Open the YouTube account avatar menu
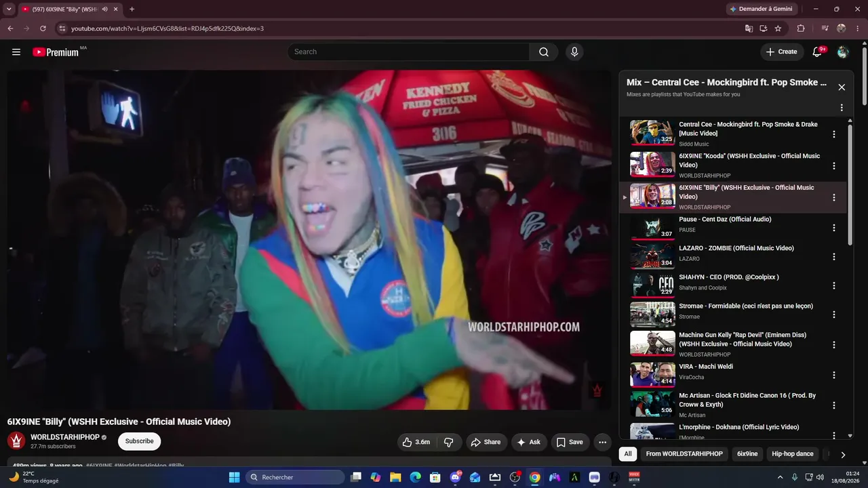This screenshot has height=488, width=868. (843, 52)
